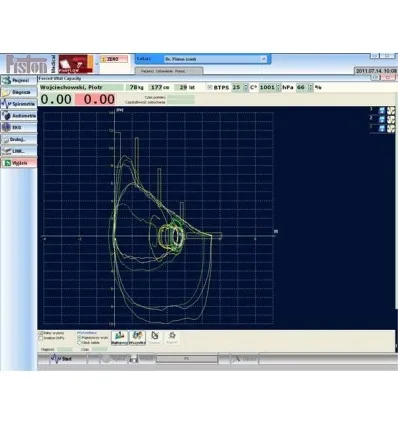The width and height of the screenshot is (398, 425).
Task: Select the first radio option under visualization
Action: click(79, 338)
